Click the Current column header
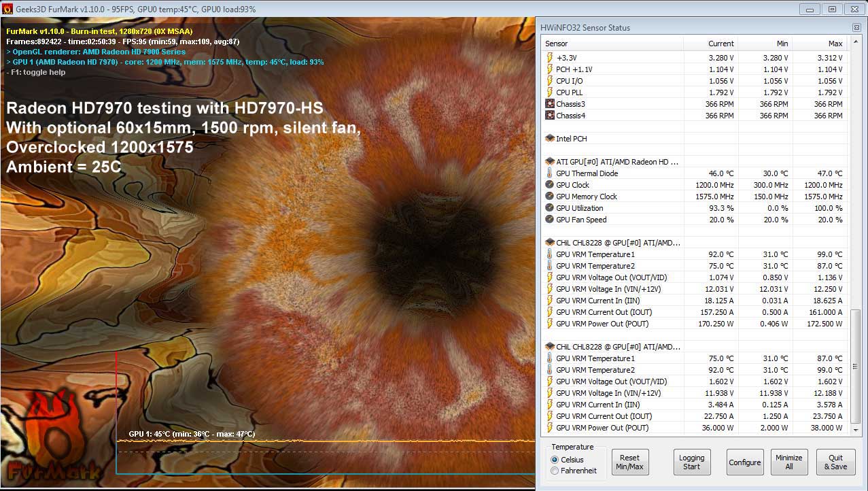Image resolution: width=868 pixels, height=491 pixels. point(710,44)
